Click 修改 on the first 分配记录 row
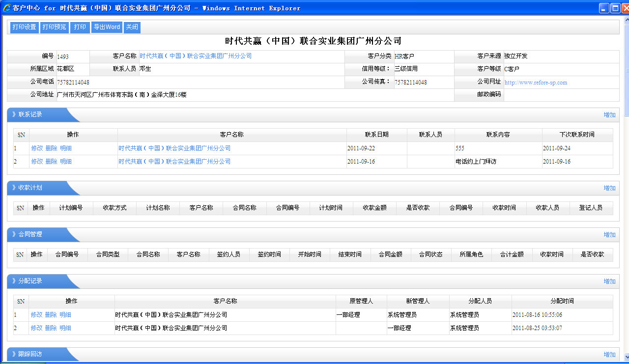This screenshot has height=364, width=629. click(x=37, y=315)
